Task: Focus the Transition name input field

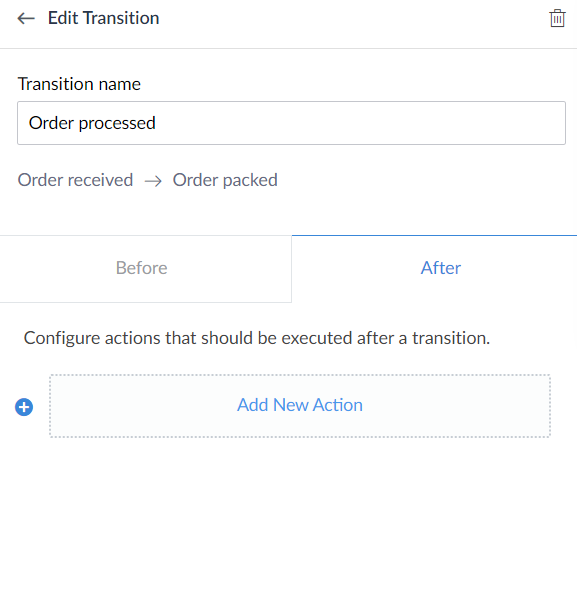Action: coord(291,123)
